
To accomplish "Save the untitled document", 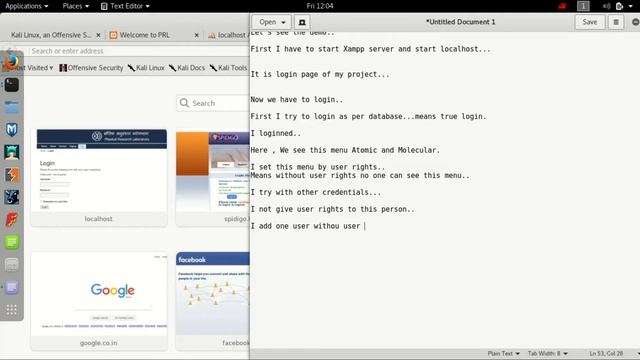I will [x=589, y=22].
